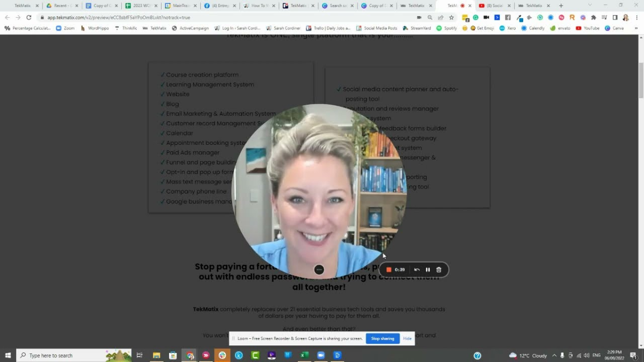Show hidden system tray icons
Screen dimensions: 644x362
[x=554, y=355]
